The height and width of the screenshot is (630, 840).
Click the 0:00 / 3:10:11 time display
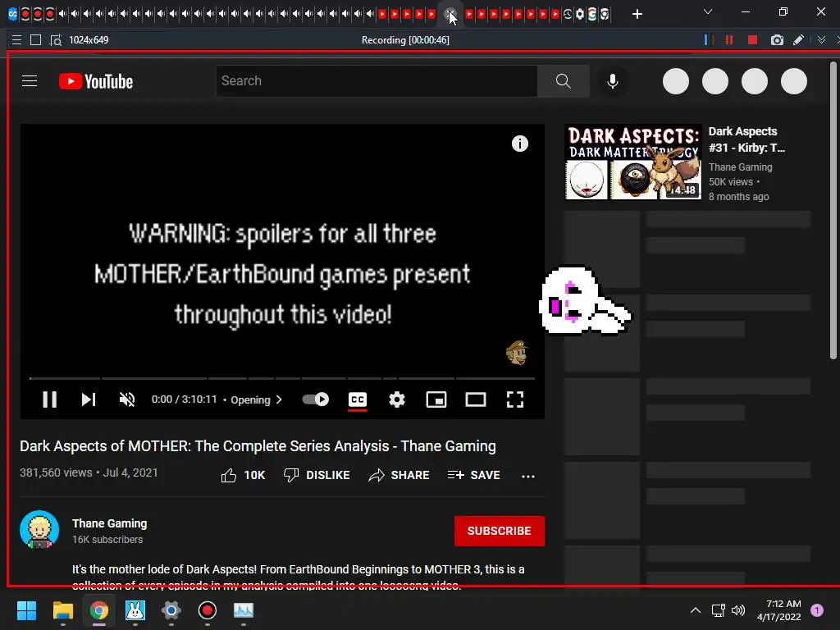[184, 399]
